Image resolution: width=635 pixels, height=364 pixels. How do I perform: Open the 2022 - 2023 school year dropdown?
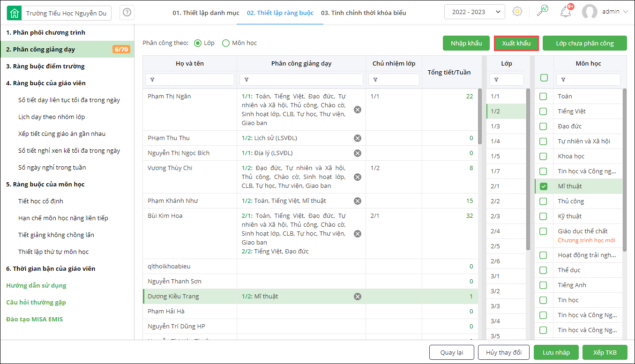(474, 12)
